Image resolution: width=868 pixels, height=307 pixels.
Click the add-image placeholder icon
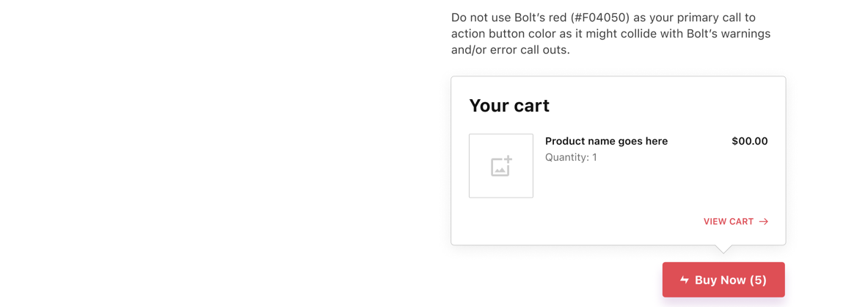pyautogui.click(x=501, y=166)
